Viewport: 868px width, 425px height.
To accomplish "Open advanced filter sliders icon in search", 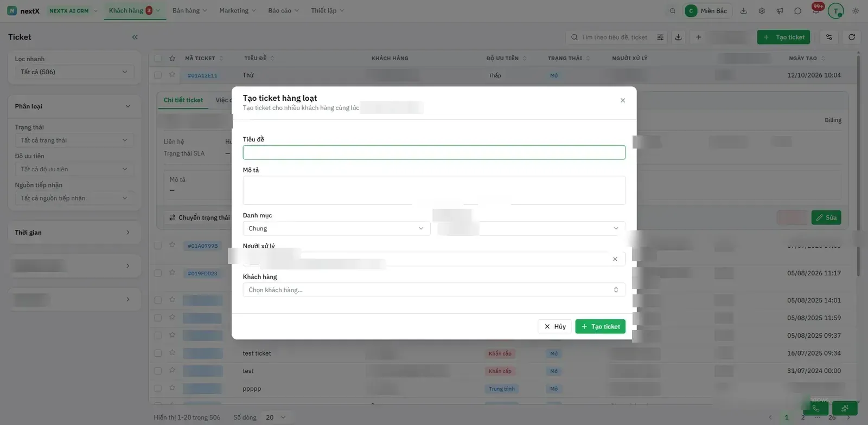I will tap(660, 37).
